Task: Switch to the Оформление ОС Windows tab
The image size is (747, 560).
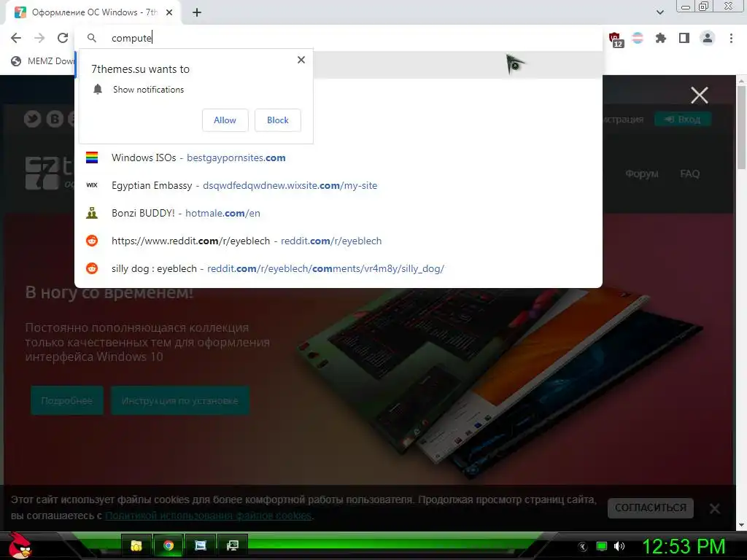Action: click(x=94, y=13)
